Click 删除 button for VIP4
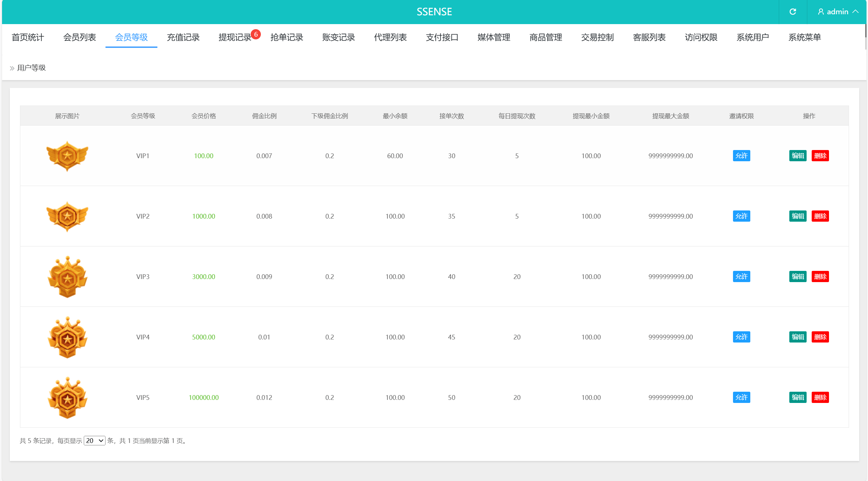The width and height of the screenshot is (868, 481). (820, 337)
